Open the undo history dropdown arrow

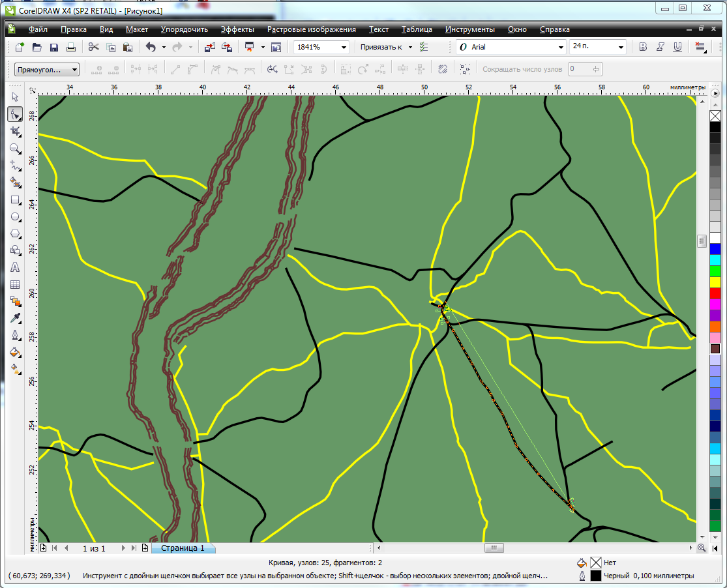click(164, 48)
